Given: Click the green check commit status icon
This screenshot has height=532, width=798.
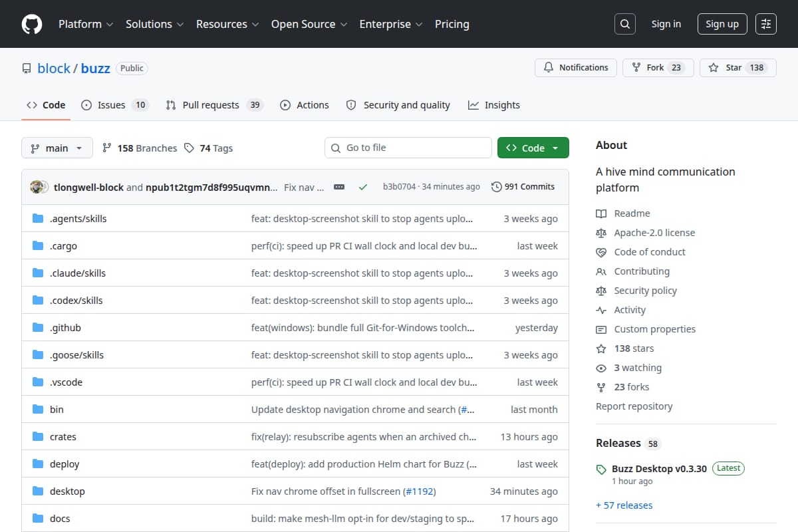Looking at the screenshot, I should pos(362,187).
